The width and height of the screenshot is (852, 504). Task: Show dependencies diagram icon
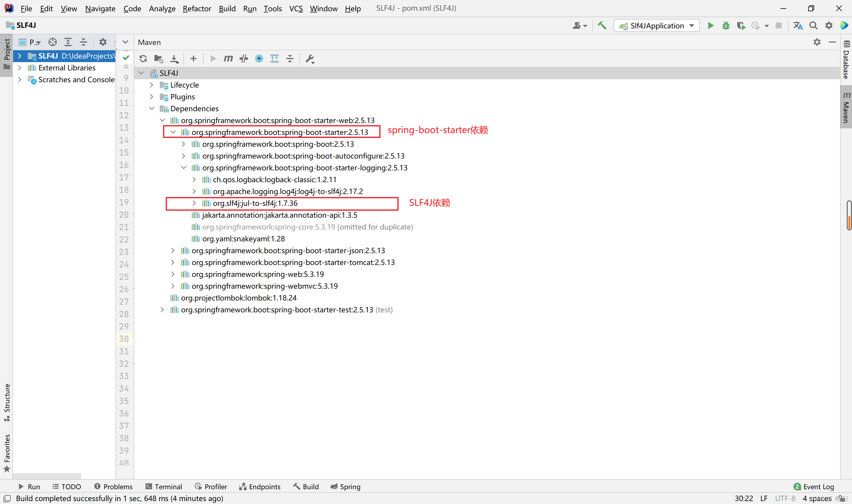pyautogui.click(x=274, y=59)
